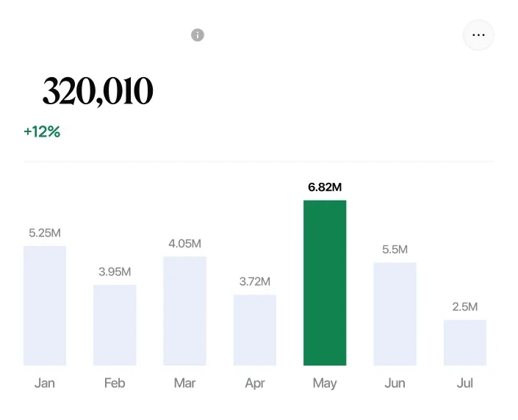Viewport: 518px width, 420px height.
Task: Click the January bar in chart
Action: pyautogui.click(x=45, y=305)
